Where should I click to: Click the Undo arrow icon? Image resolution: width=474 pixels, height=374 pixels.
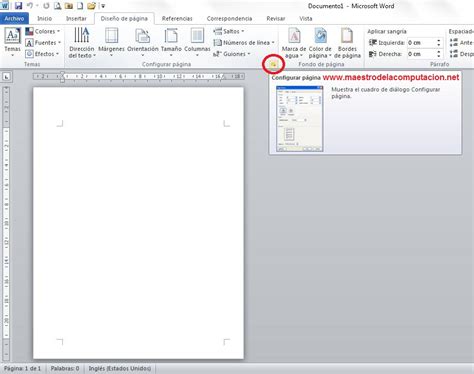[30, 6]
